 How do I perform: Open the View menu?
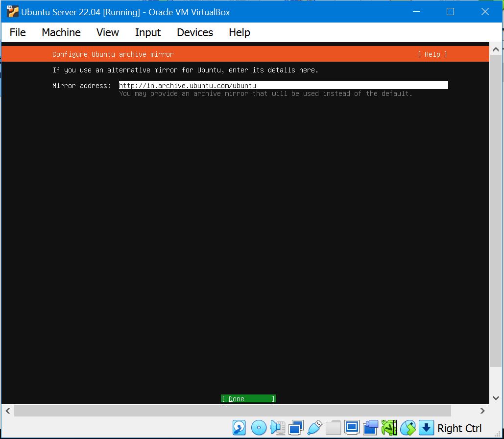tap(108, 32)
